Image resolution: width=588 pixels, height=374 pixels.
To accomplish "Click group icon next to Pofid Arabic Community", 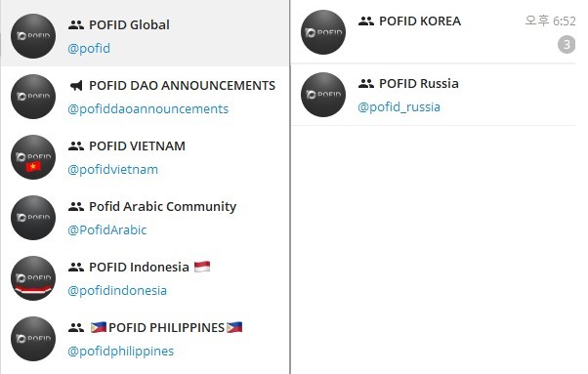I will pyautogui.click(x=76, y=206).
